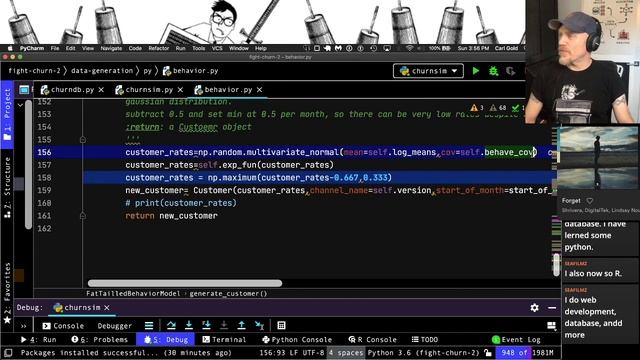Toggle the Project tool window sidebar button
This screenshot has width=640, height=360.
[7, 114]
